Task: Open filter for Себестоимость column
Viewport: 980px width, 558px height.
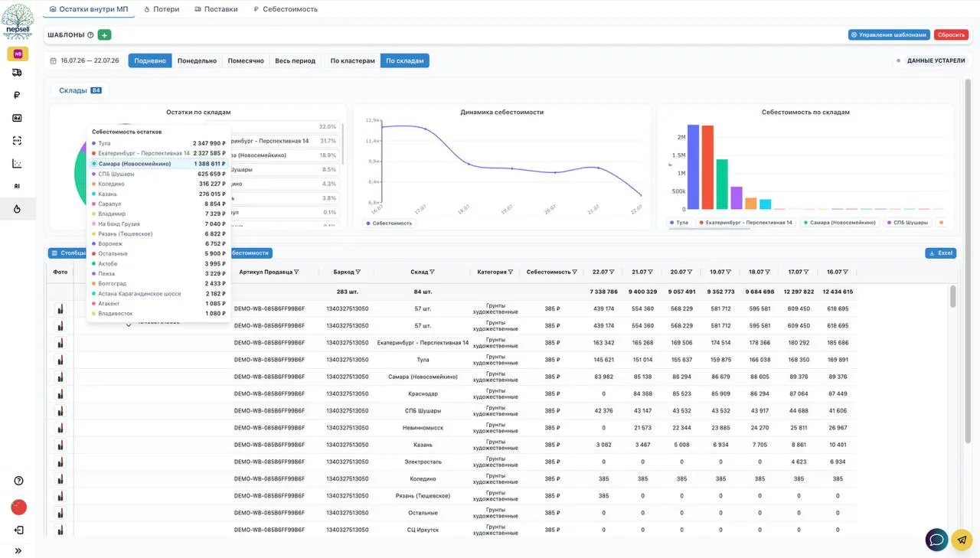Action: (575, 272)
